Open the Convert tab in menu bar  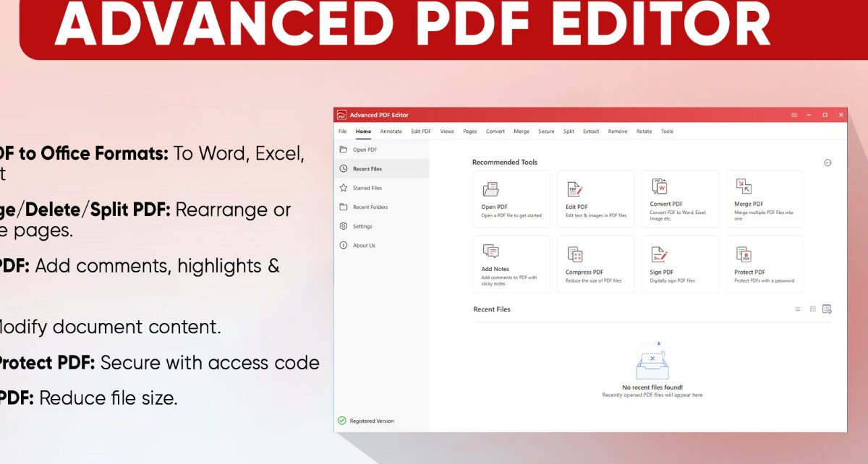tap(495, 132)
